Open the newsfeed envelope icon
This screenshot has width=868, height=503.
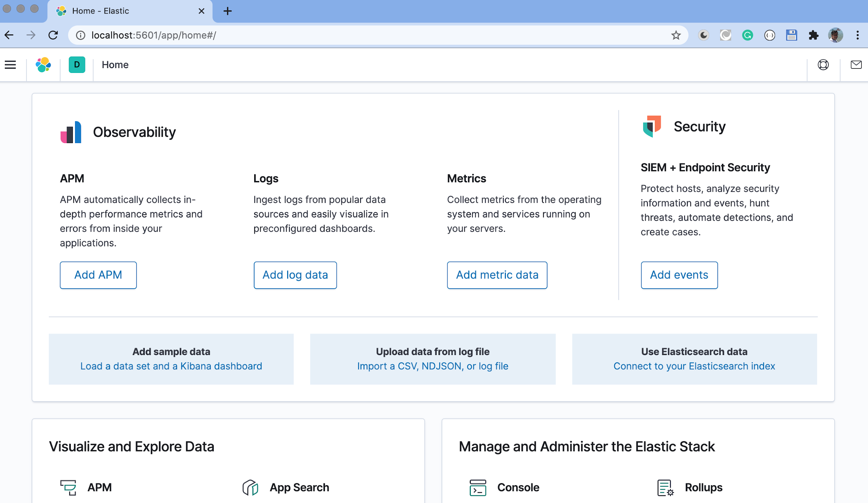pyautogui.click(x=856, y=65)
